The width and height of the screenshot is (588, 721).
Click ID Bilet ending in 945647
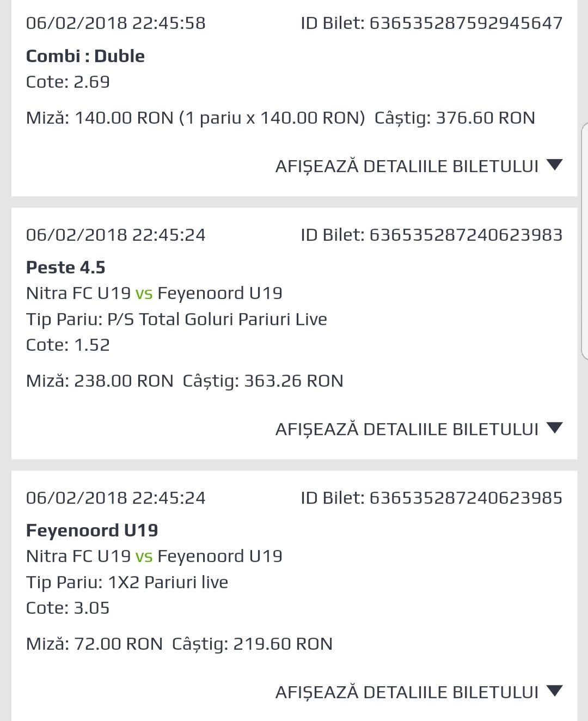click(432, 23)
